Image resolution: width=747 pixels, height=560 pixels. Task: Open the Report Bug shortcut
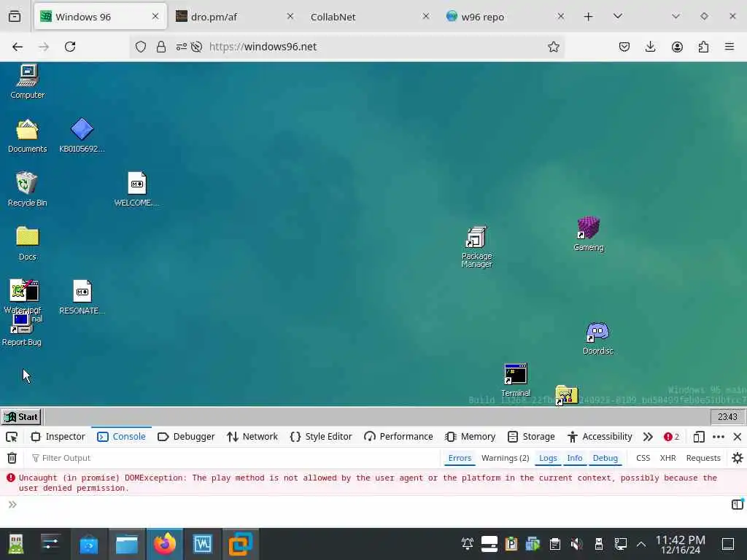(x=21, y=330)
